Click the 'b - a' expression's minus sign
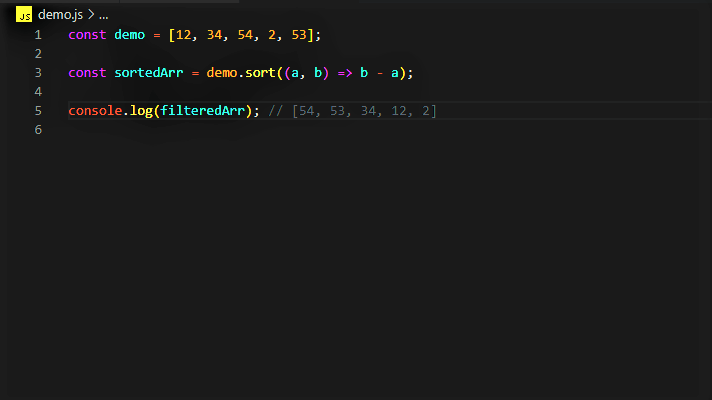This screenshot has width=712, height=400. coord(380,73)
